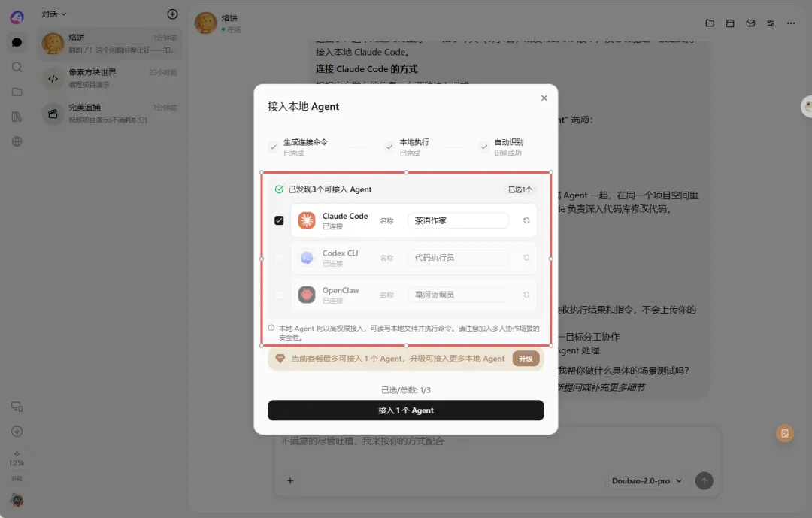Click the 已选/总数: 1/3 text
The height and width of the screenshot is (518, 812).
(405, 390)
